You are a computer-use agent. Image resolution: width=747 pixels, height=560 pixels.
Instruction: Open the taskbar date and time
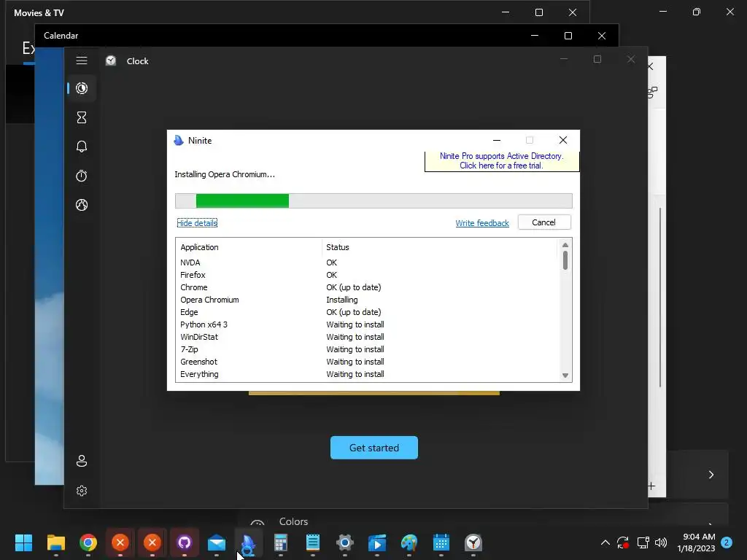[x=696, y=542]
